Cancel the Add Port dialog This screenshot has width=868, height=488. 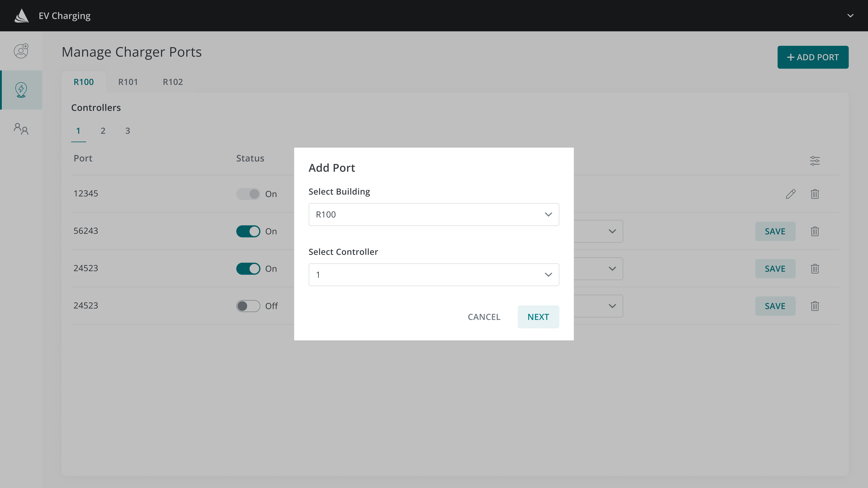tap(484, 317)
